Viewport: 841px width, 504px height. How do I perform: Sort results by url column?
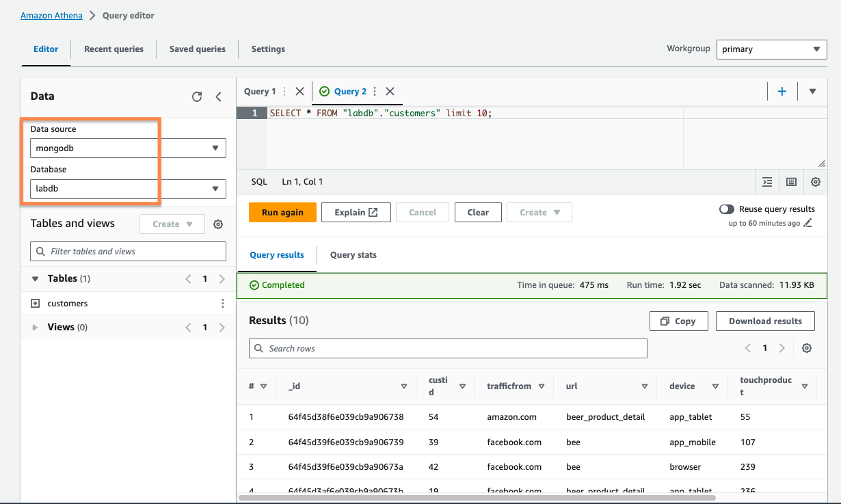[x=644, y=386]
